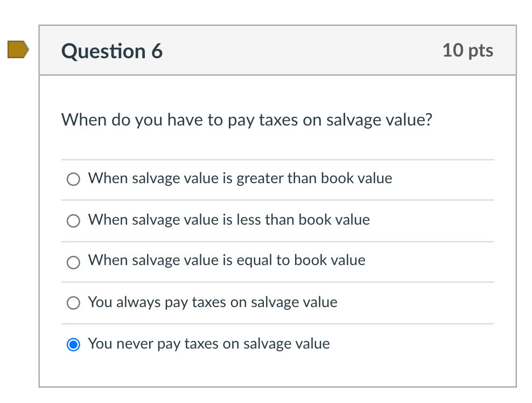Click the always pay taxes answer text
Viewport: 532px width, 403px height.
(212, 302)
